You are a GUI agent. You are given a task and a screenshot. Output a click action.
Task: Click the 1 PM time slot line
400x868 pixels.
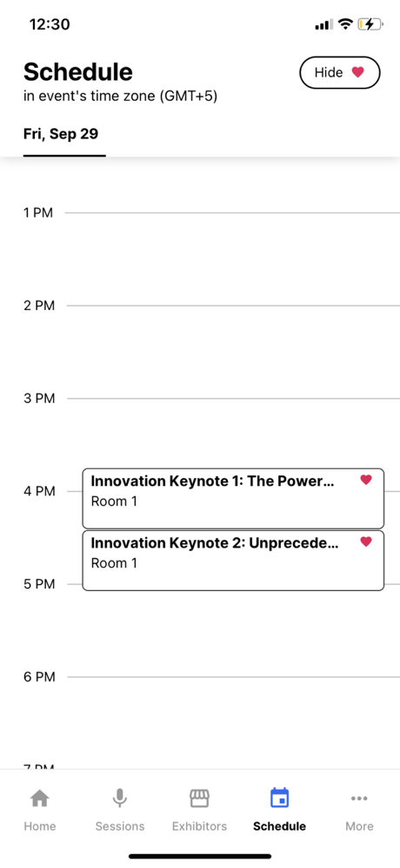[x=232, y=212]
